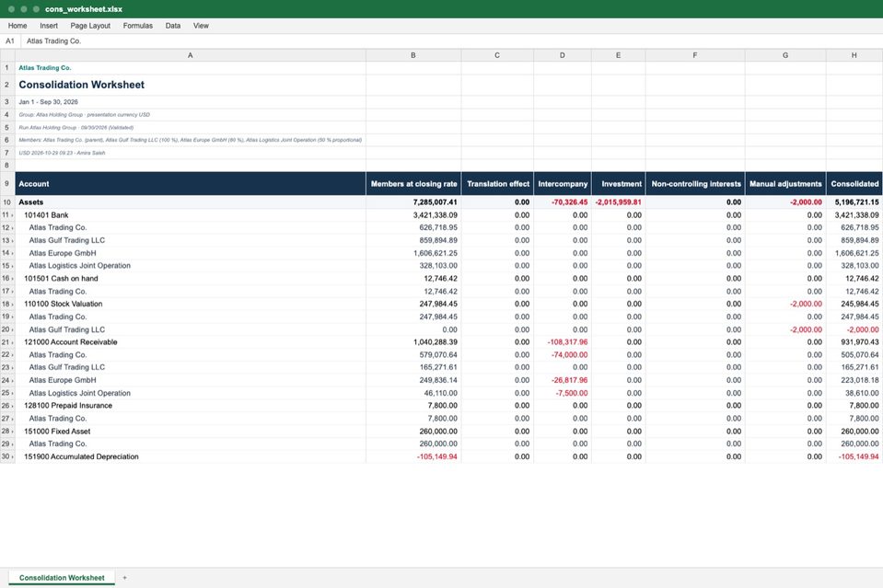Image resolution: width=883 pixels, height=588 pixels.
Task: Select column B header
Action: coord(413,55)
